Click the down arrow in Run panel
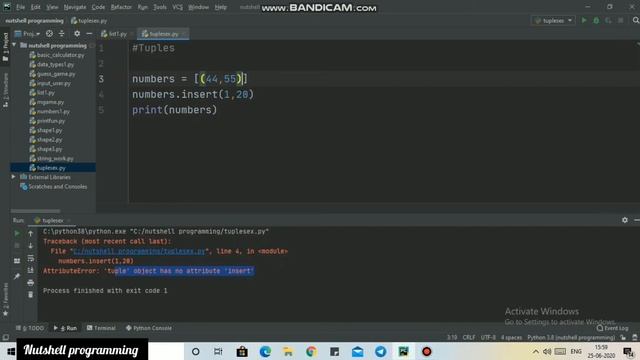Screen dimensions: 640x360 coord(31,245)
